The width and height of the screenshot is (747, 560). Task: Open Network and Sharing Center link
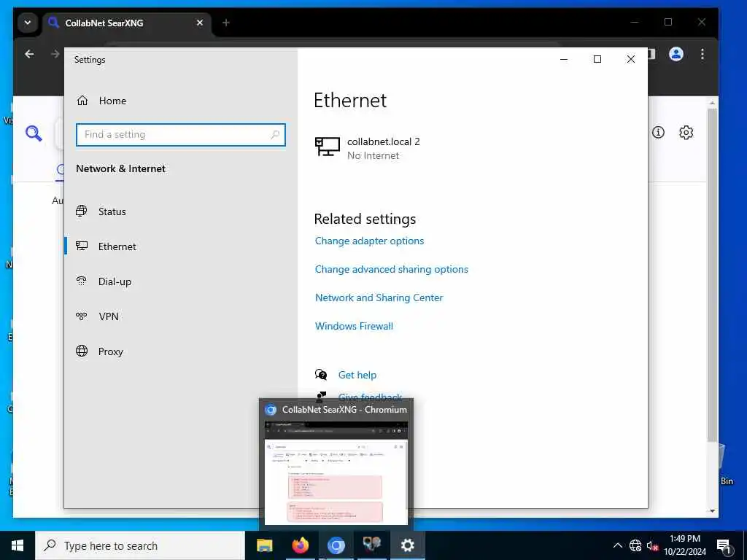click(x=379, y=297)
